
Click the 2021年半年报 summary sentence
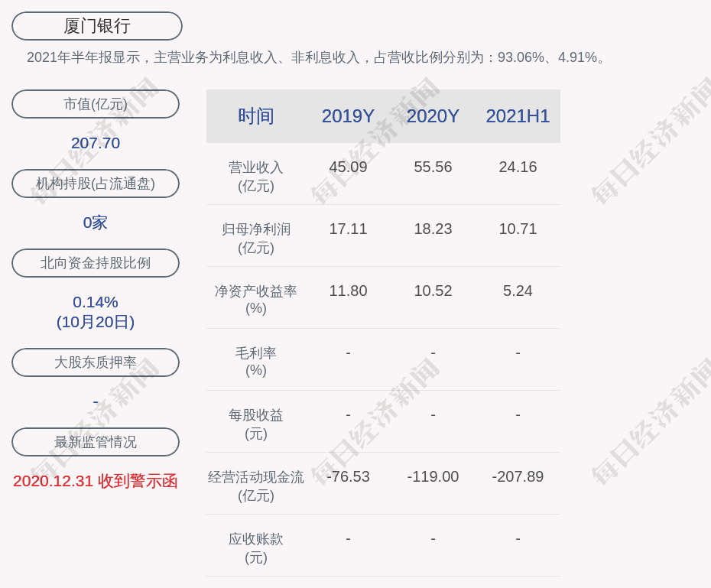coord(317,57)
